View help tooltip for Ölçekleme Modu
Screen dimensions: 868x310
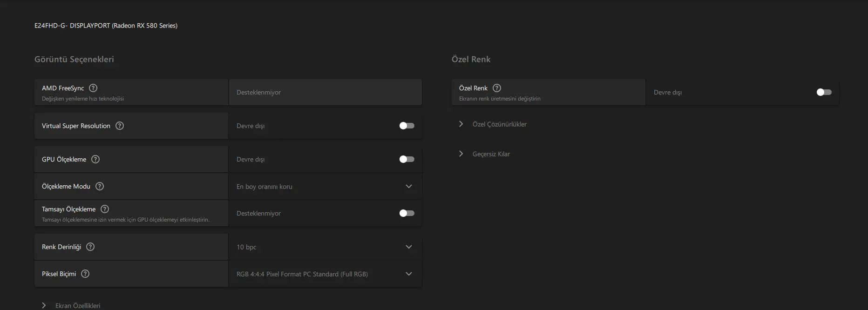coord(100,186)
